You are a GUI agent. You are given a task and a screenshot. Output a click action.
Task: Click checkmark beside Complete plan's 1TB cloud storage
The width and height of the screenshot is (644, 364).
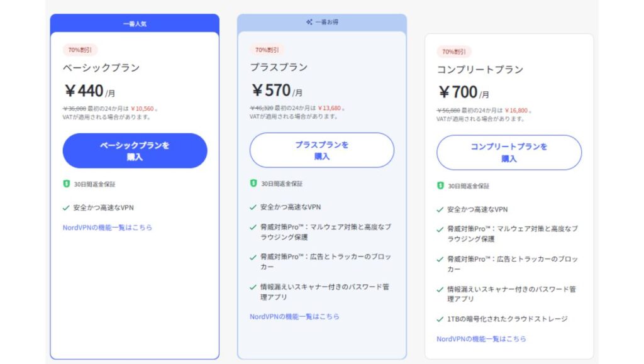(x=440, y=319)
